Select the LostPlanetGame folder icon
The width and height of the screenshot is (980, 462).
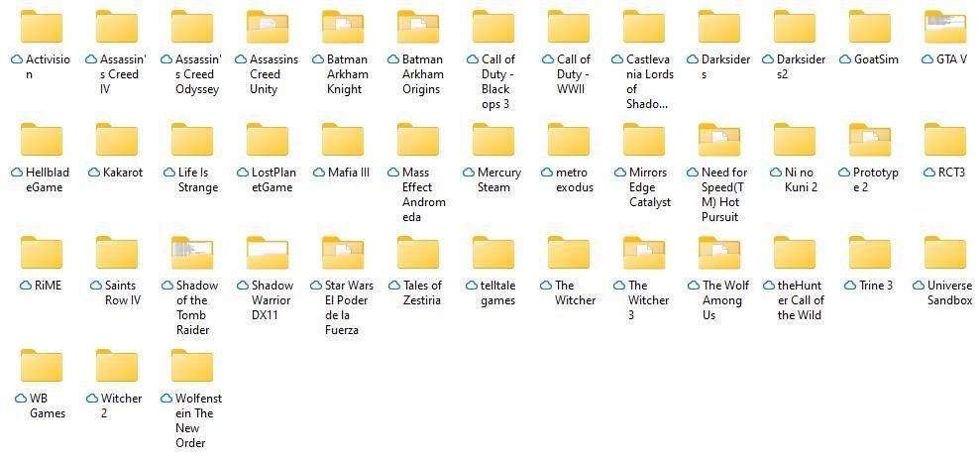tap(268, 140)
